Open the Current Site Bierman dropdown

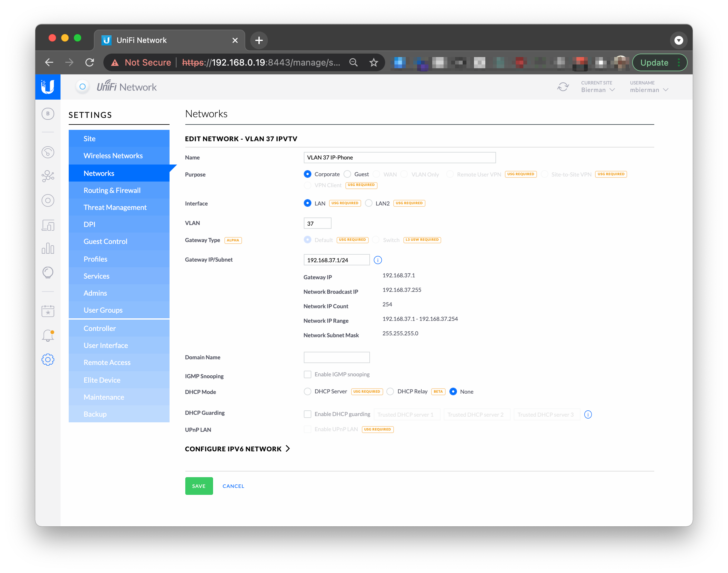coord(598,90)
